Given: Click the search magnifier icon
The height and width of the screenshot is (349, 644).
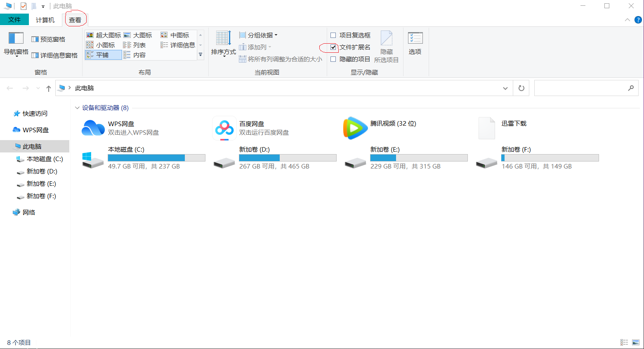Looking at the screenshot, I should pyautogui.click(x=631, y=88).
